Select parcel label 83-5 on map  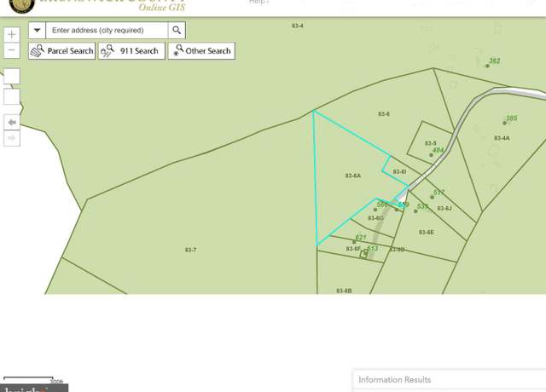click(430, 143)
